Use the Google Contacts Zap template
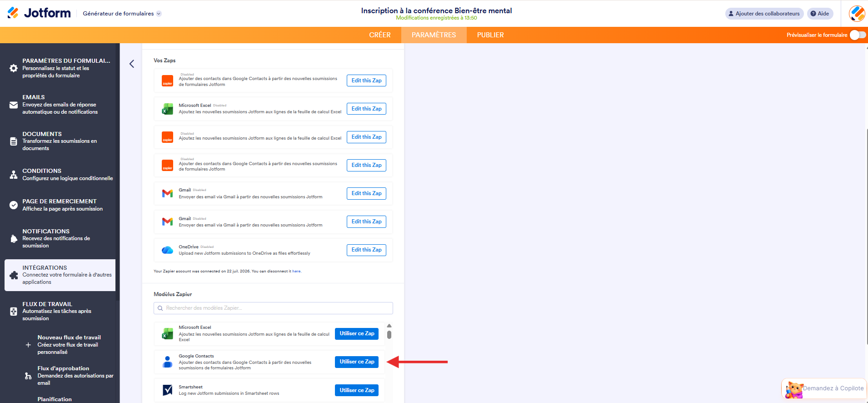Viewport: 868px width, 403px height. [x=357, y=362]
